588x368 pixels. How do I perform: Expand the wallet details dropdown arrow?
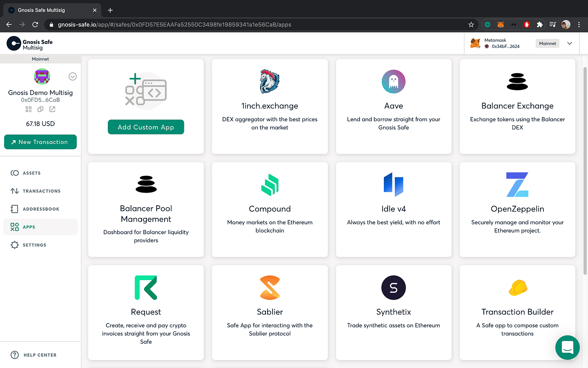tap(570, 43)
